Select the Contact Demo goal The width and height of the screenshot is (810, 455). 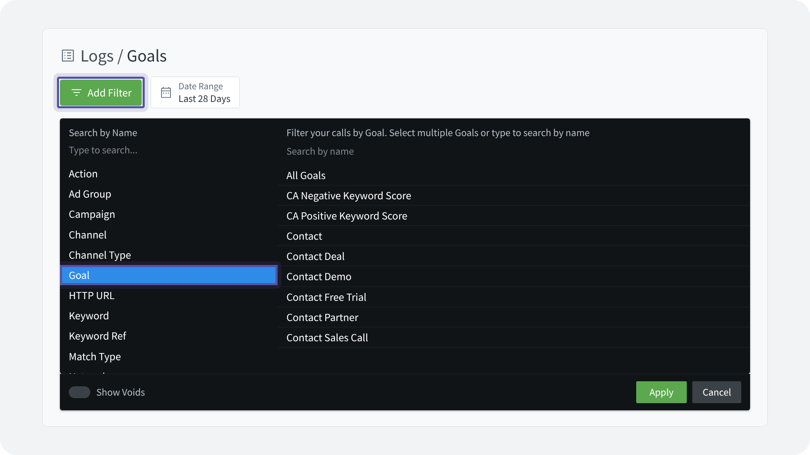tap(514, 277)
